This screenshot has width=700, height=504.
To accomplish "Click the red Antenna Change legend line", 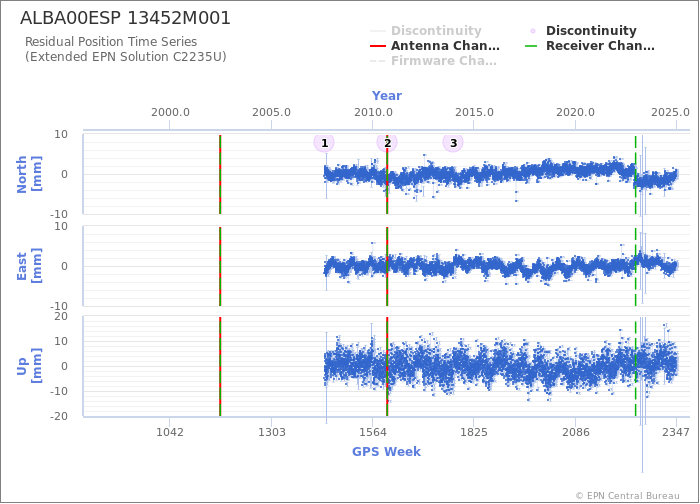I will coord(378,46).
